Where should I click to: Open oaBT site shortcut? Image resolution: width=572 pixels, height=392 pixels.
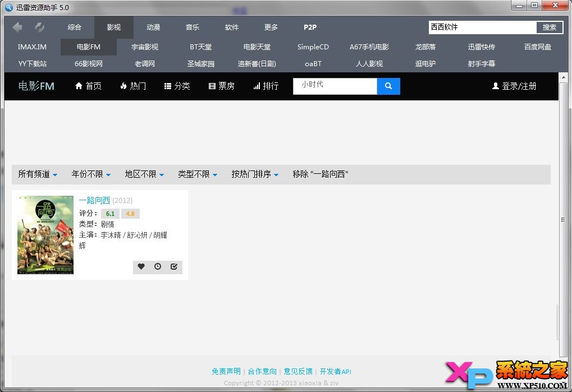(313, 64)
